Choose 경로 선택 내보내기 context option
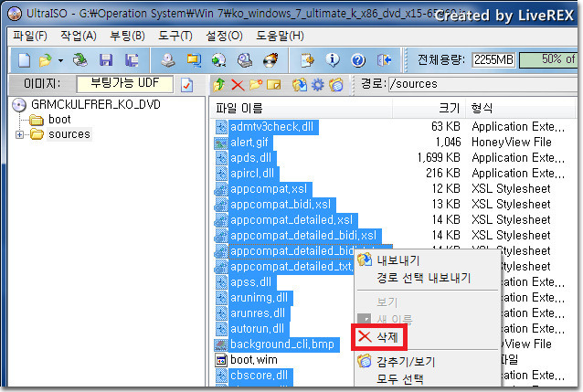This screenshot has height=392, width=583. pos(428,278)
